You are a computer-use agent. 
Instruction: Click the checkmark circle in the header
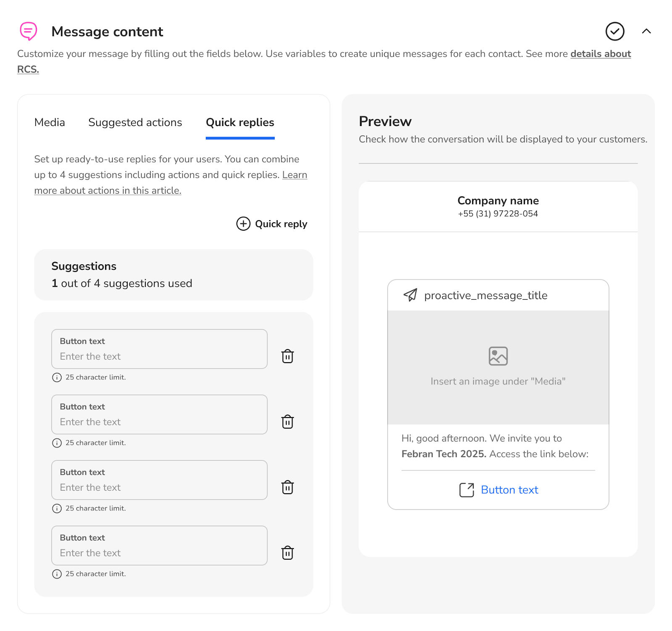[614, 31]
